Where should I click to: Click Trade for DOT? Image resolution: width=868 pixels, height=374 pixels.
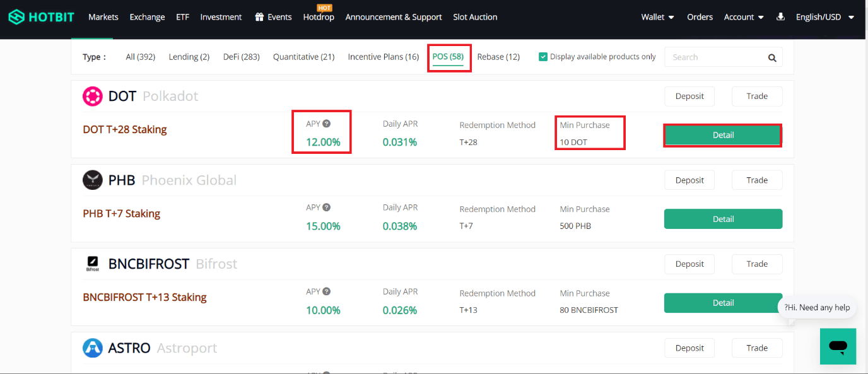click(757, 96)
